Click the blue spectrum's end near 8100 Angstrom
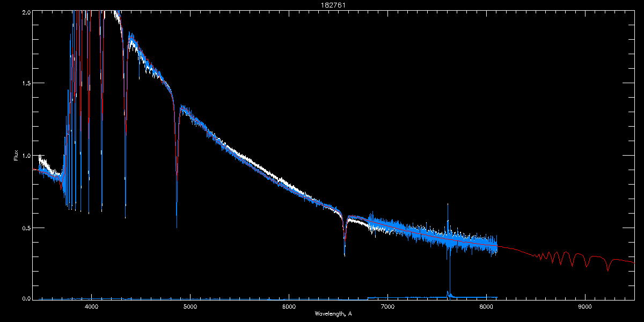644x322 pixels. 496,244
